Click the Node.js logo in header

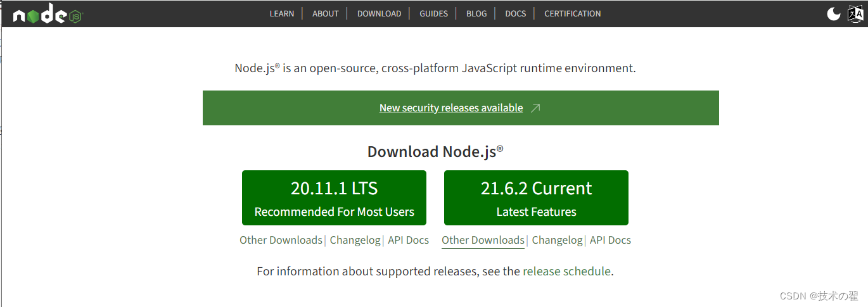48,15
